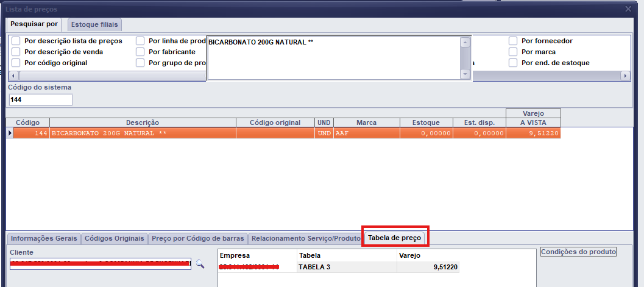Click the Código do sistema input field
The image size is (644, 287).
pyautogui.click(x=40, y=99)
